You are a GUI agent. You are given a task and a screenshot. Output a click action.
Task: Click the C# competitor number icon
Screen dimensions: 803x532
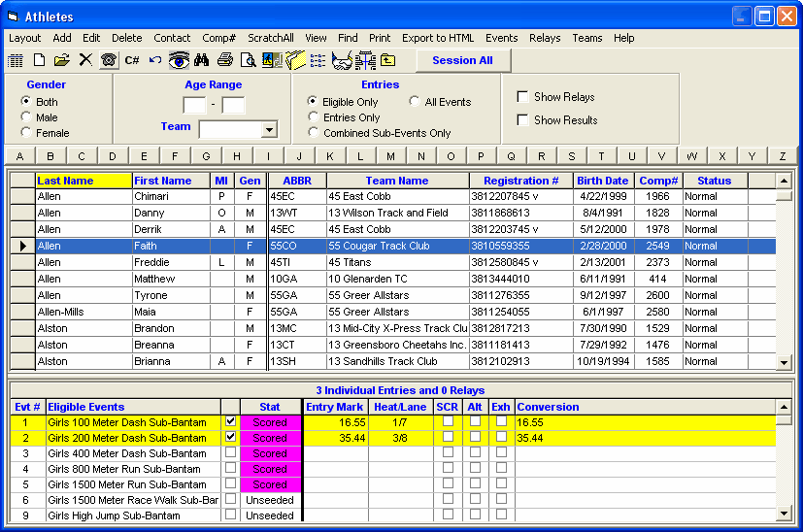pos(132,60)
